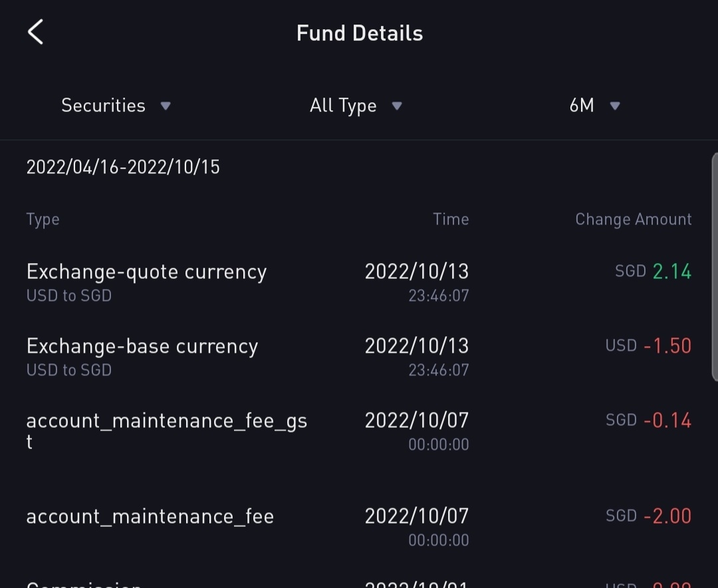718x588 pixels.
Task: Click the Change Amount column header
Action: click(633, 219)
